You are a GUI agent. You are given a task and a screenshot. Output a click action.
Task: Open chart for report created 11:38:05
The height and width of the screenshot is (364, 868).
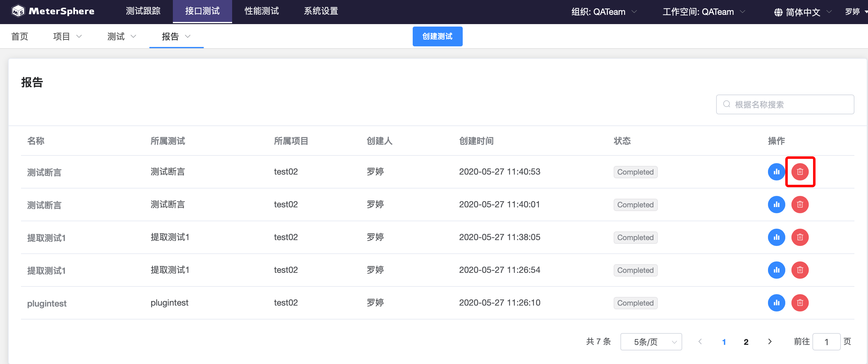coord(776,237)
